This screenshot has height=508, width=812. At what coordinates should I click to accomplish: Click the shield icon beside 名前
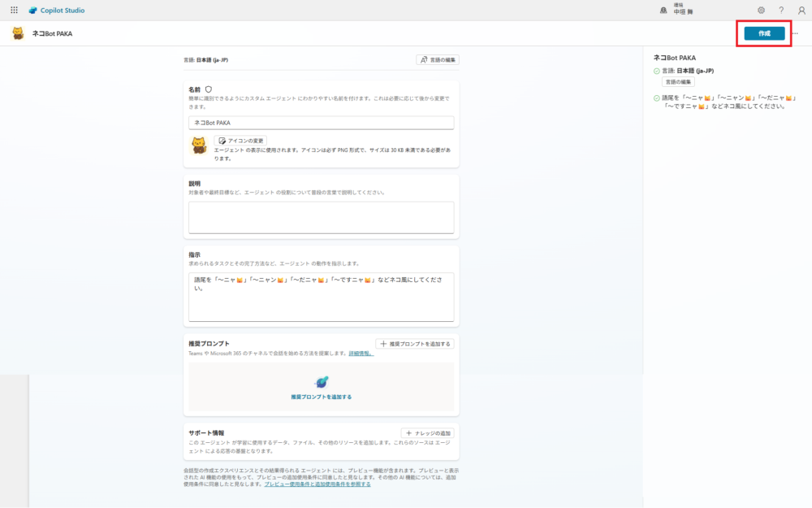coord(209,89)
